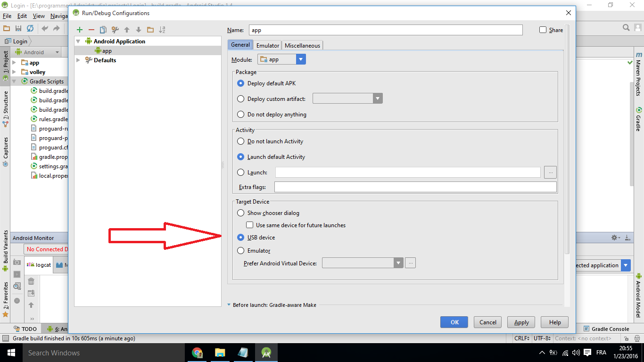
Task: Add a new run configuration
Action: (79, 29)
